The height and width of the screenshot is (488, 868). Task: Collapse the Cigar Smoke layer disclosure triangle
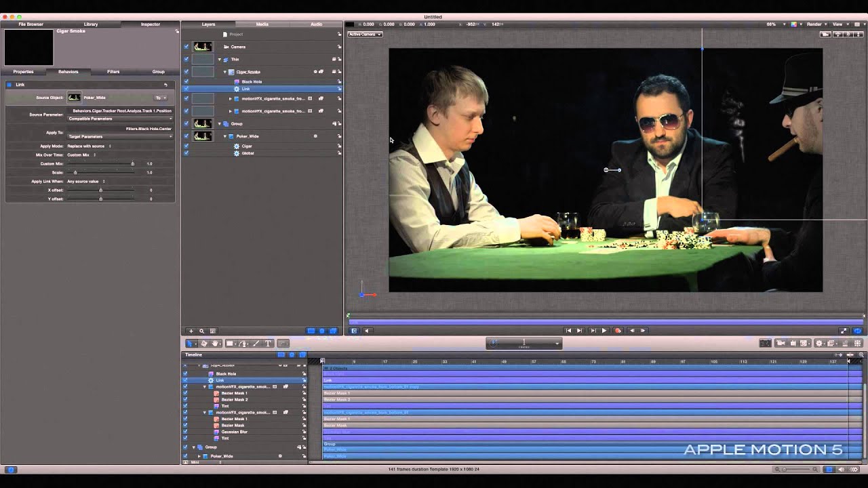(x=225, y=72)
